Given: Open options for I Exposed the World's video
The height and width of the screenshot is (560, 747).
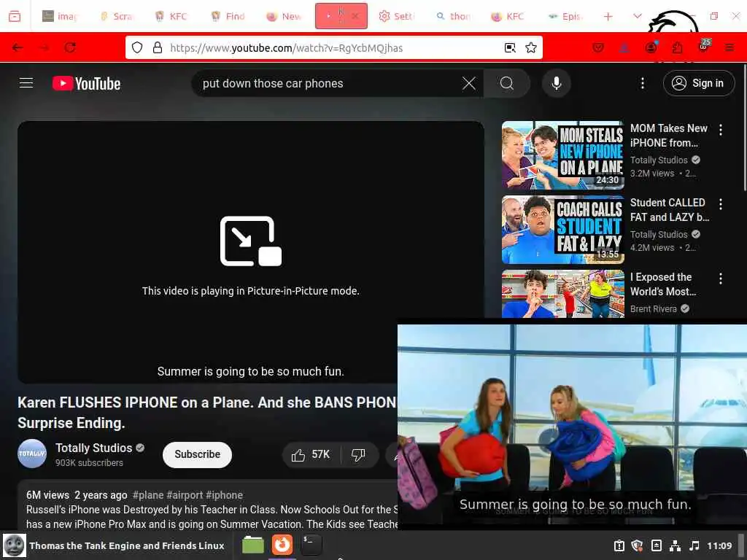Looking at the screenshot, I should coord(721,279).
